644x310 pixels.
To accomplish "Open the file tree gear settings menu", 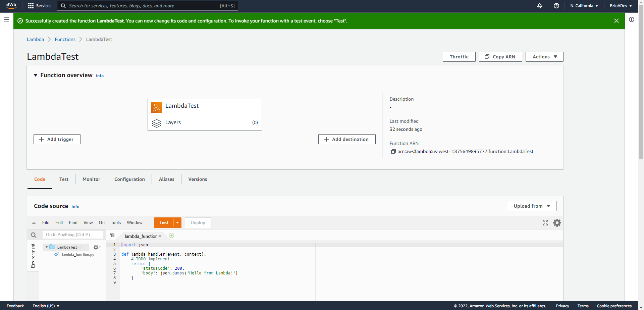I will coord(97,247).
